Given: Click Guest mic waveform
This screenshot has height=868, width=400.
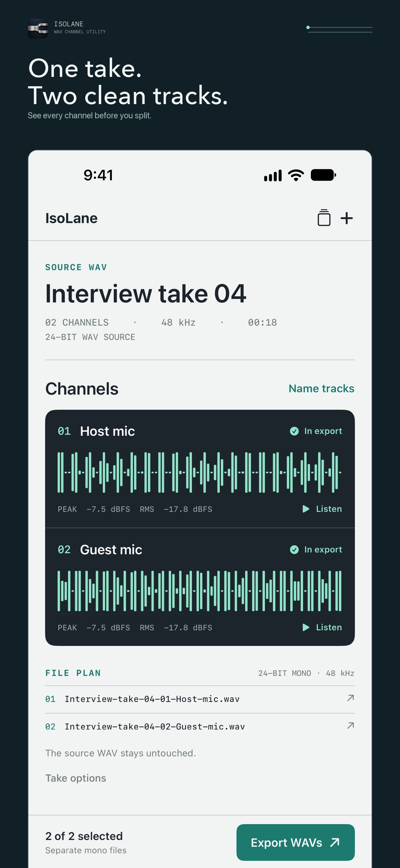Looking at the screenshot, I should point(200,591).
